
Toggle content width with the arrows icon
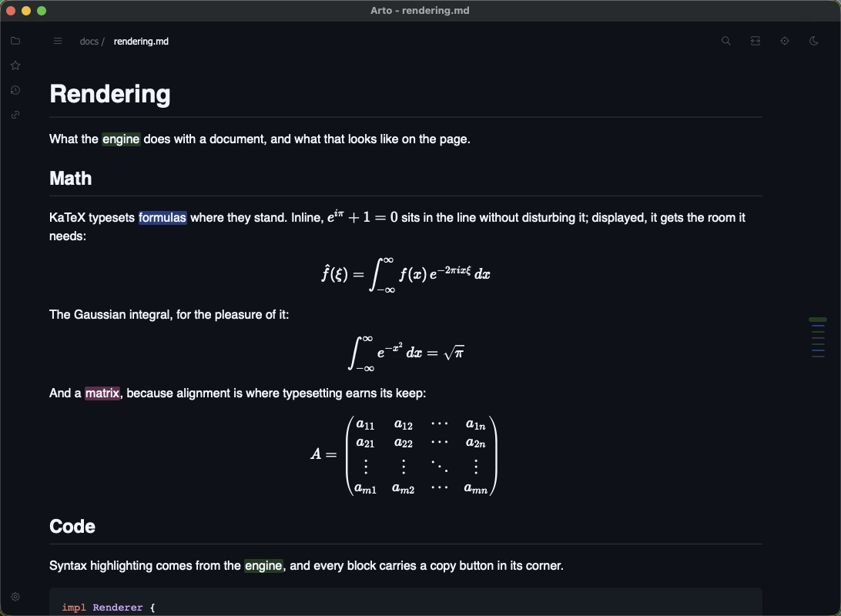pos(756,41)
